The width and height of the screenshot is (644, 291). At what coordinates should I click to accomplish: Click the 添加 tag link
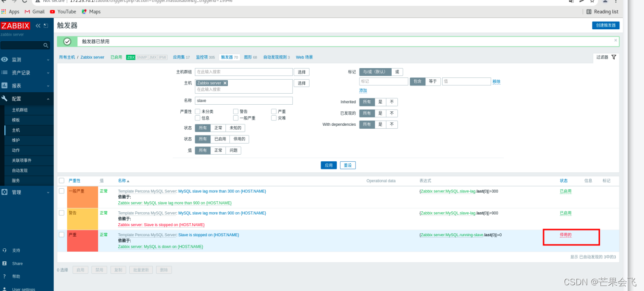(363, 90)
